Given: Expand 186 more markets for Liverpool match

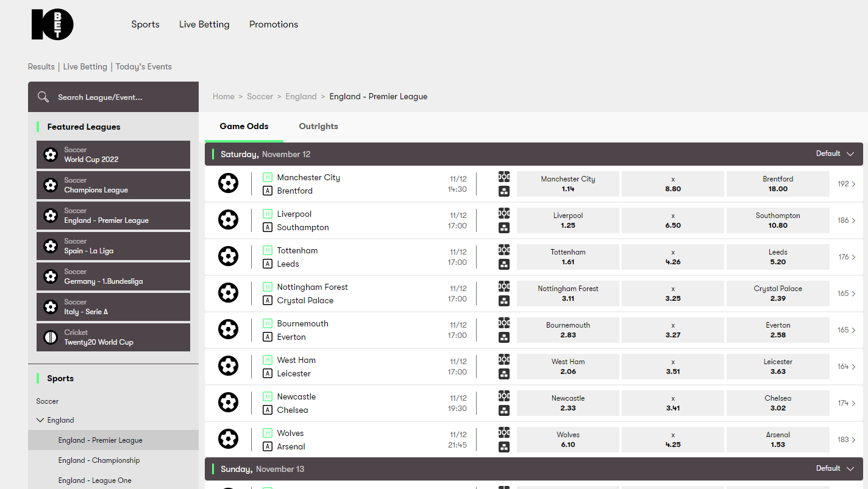Looking at the screenshot, I should (x=846, y=220).
